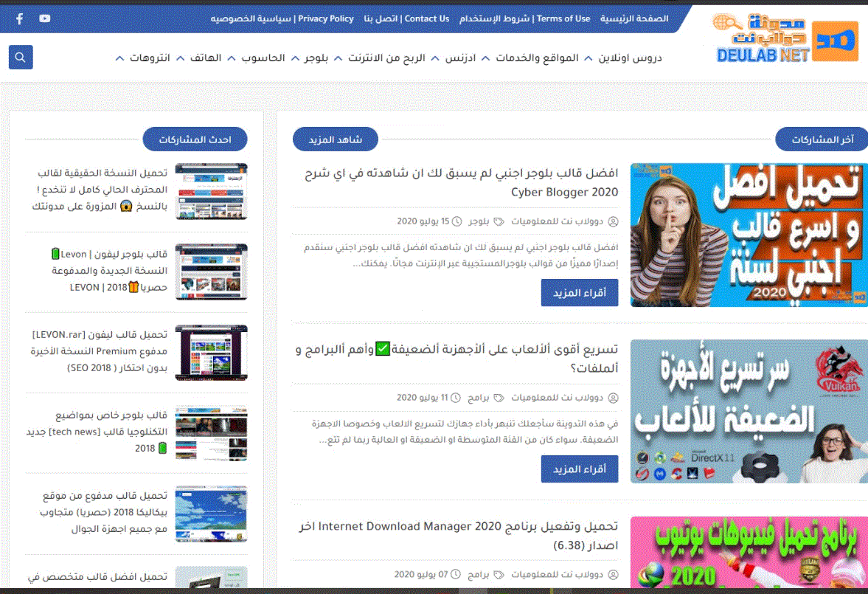Image resolution: width=868 pixels, height=594 pixels.
Task: Click the شاهد المزيد button
Action: (x=336, y=139)
